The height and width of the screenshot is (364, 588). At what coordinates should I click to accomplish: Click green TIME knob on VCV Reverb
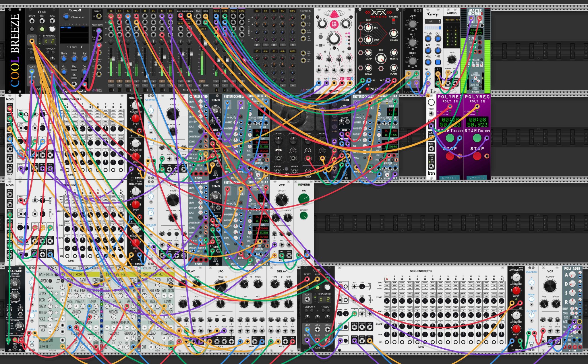pos(304,198)
